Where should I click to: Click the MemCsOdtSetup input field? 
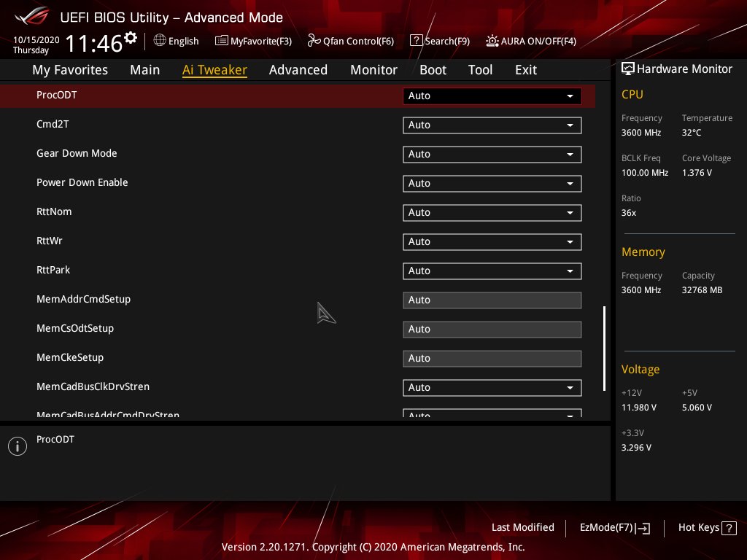[x=492, y=329]
